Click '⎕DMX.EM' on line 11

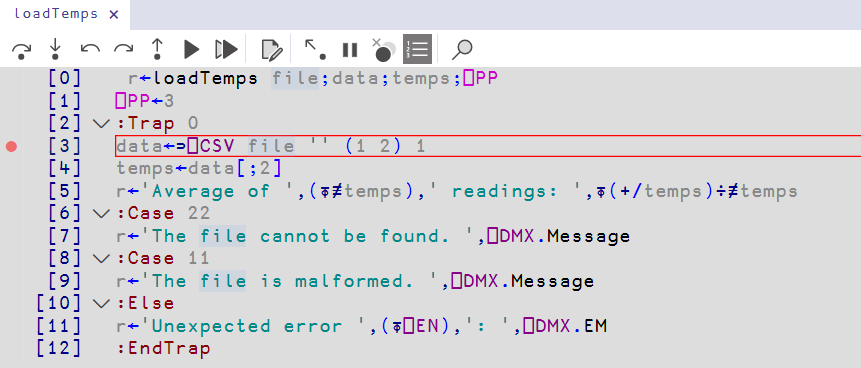564,326
